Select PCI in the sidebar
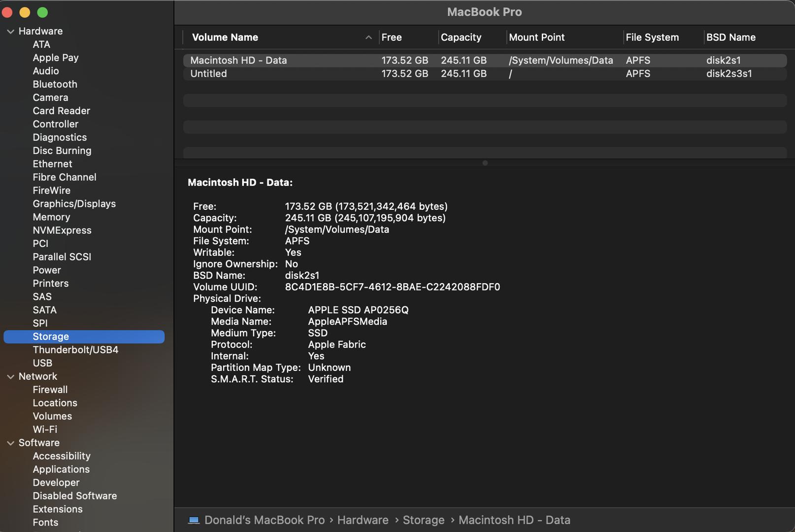Viewport: 795px width, 532px height. pyautogui.click(x=40, y=244)
